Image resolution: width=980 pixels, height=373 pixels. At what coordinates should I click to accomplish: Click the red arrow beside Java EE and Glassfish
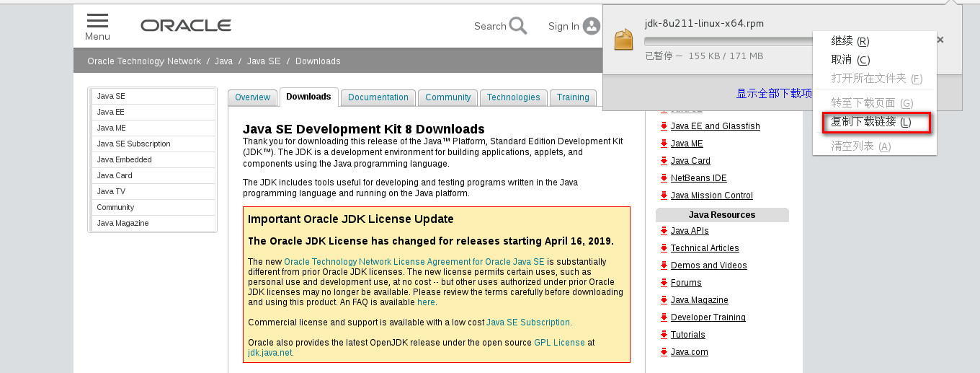[664, 126]
